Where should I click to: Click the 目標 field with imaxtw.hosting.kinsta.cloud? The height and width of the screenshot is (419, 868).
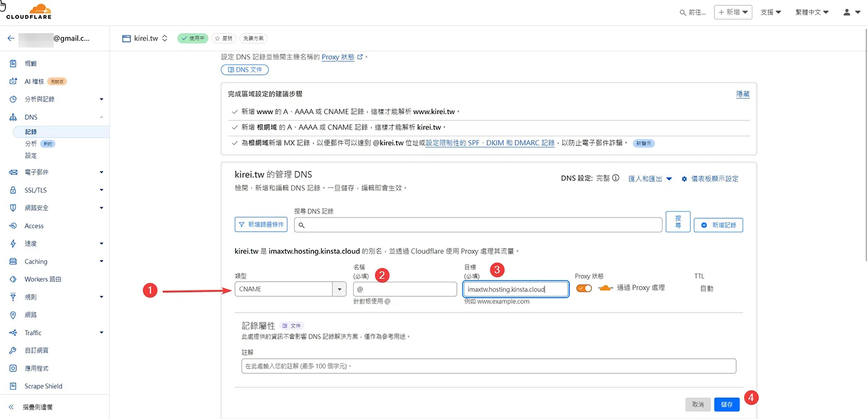coord(515,289)
